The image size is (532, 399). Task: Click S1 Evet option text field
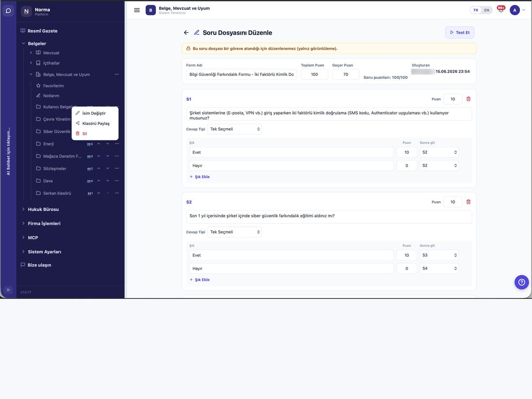click(292, 152)
